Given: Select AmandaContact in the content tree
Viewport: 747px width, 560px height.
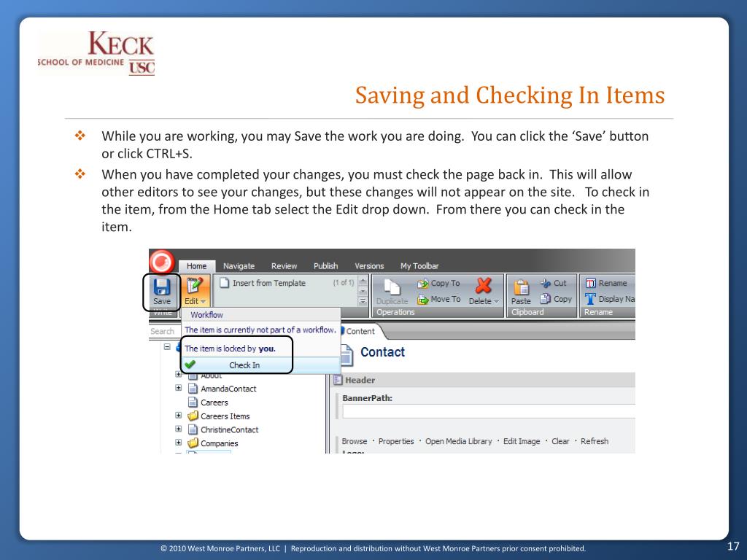Looking at the screenshot, I should (x=228, y=389).
